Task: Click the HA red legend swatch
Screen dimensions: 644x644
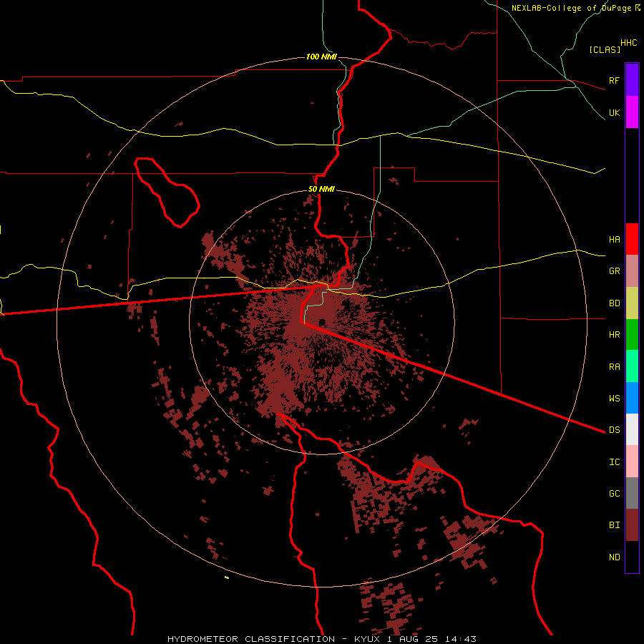Action: (632, 239)
